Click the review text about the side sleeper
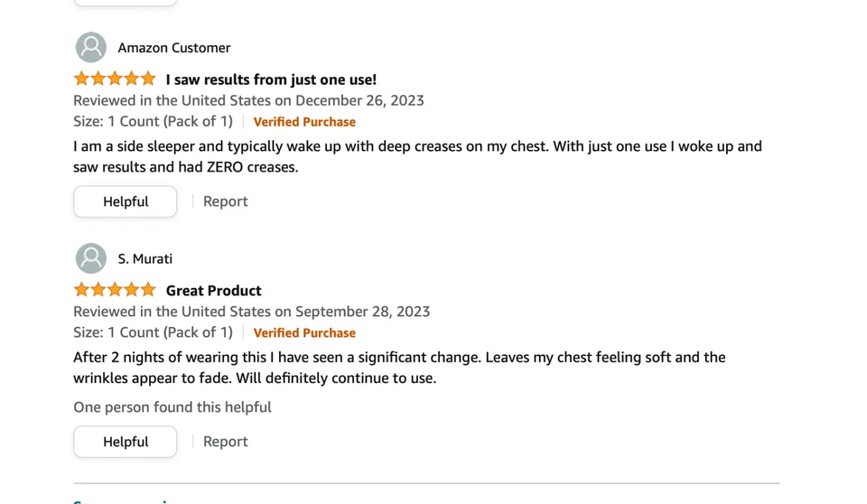867x504 pixels. (x=417, y=156)
